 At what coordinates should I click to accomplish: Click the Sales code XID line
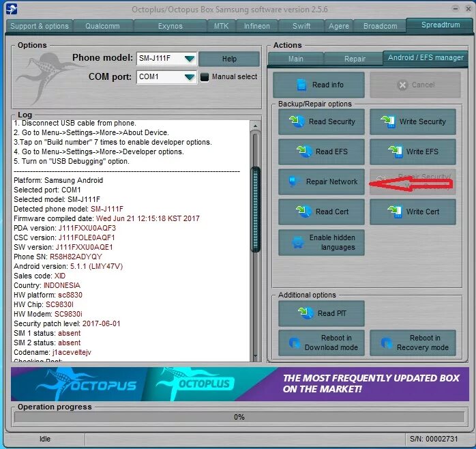click(40, 276)
